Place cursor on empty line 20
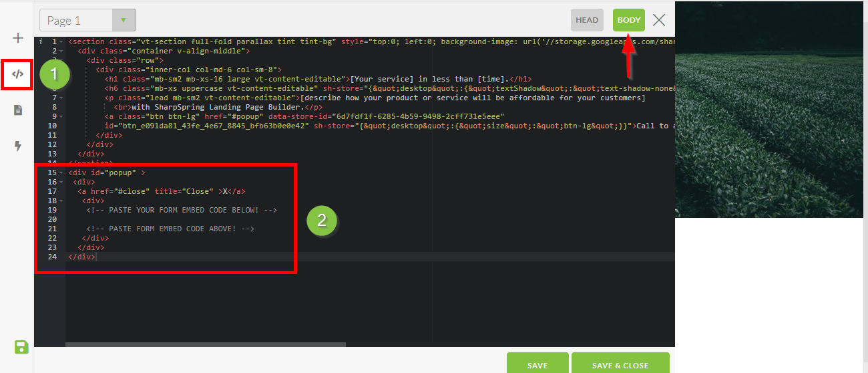 (200, 219)
